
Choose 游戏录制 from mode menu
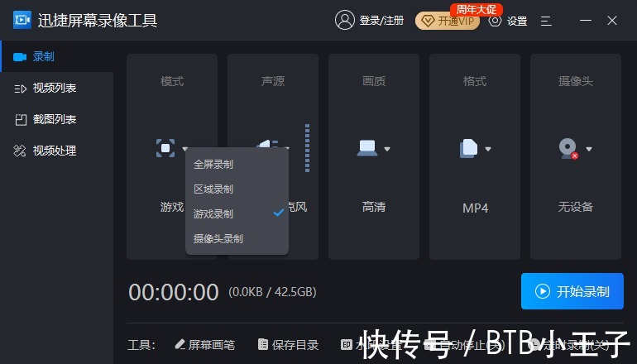(x=237, y=214)
